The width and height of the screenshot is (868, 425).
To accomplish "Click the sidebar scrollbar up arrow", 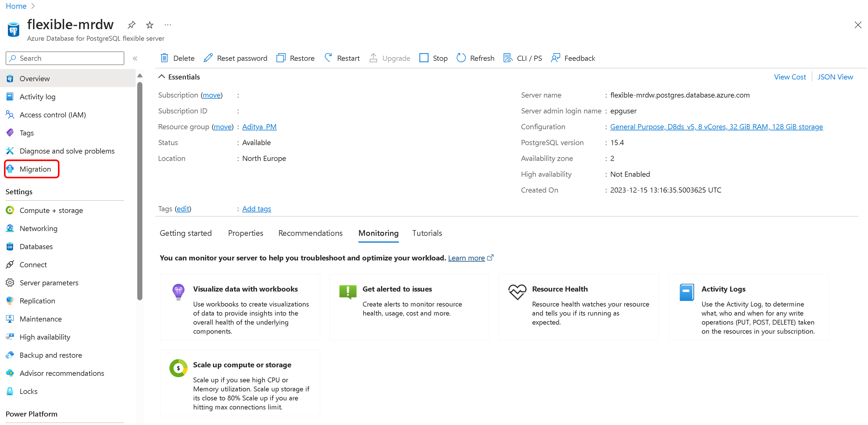I will pos(140,76).
